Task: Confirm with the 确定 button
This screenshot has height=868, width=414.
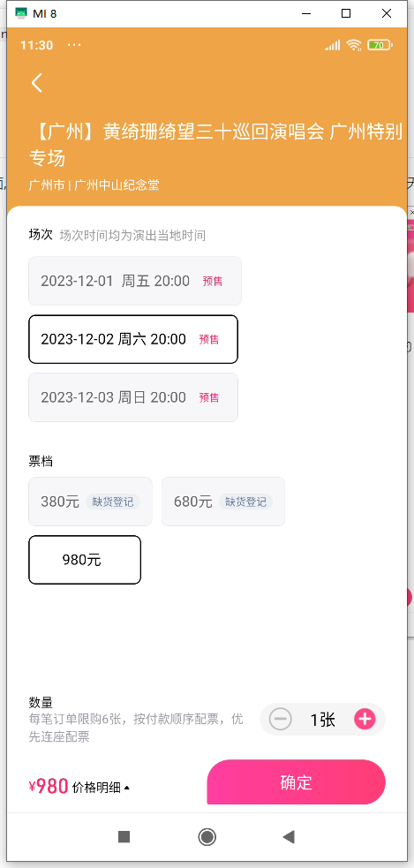Action: 296,782
